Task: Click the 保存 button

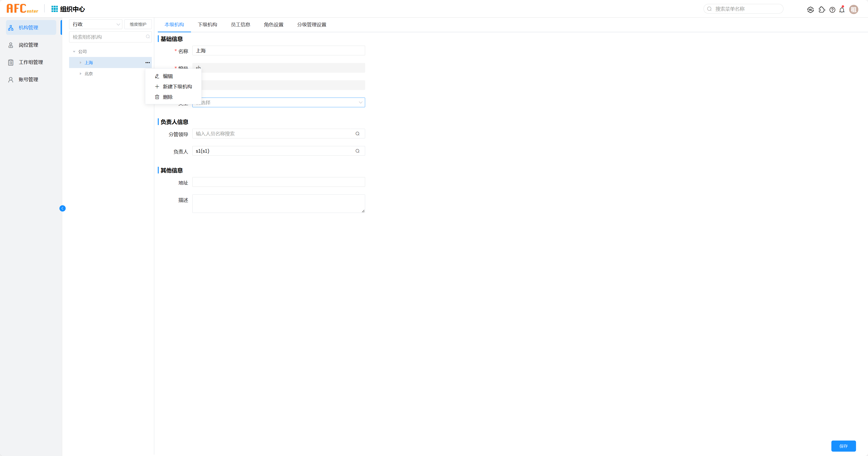Action: click(x=843, y=446)
